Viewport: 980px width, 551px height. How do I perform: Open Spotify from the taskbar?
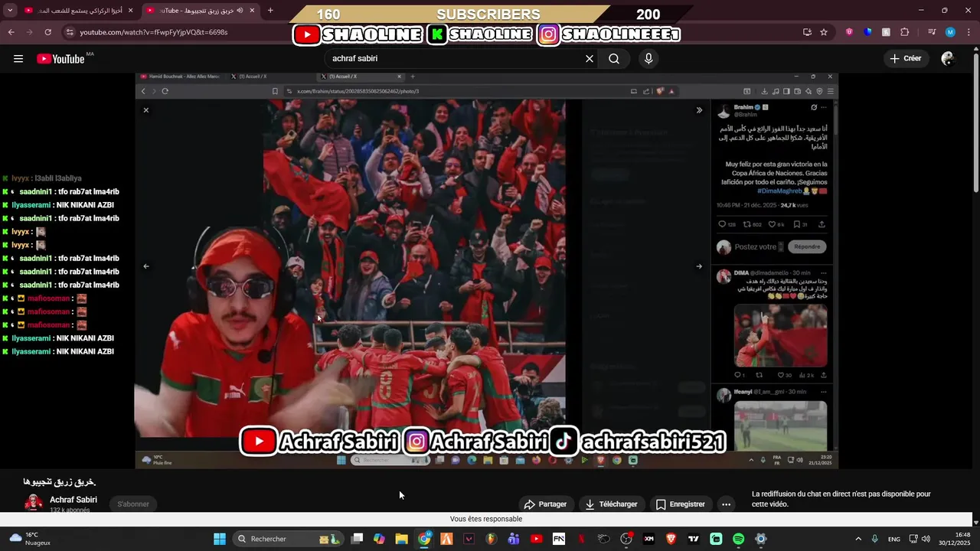(738, 539)
